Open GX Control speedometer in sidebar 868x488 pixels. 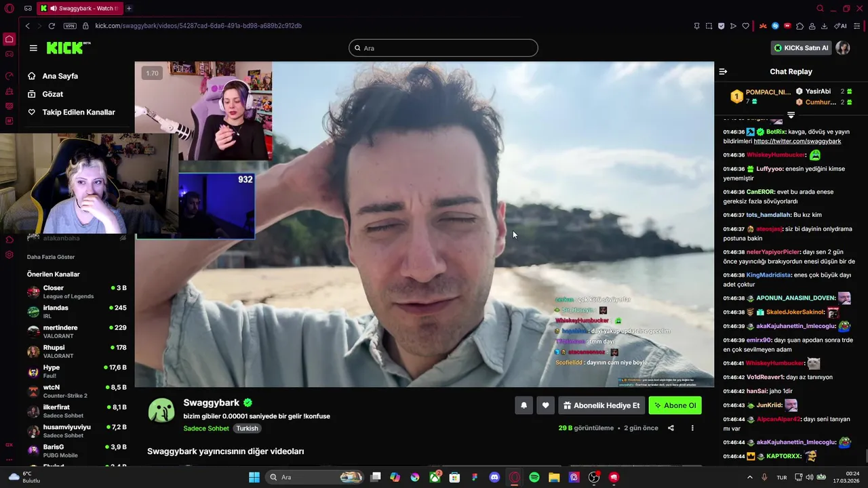pos(9,76)
